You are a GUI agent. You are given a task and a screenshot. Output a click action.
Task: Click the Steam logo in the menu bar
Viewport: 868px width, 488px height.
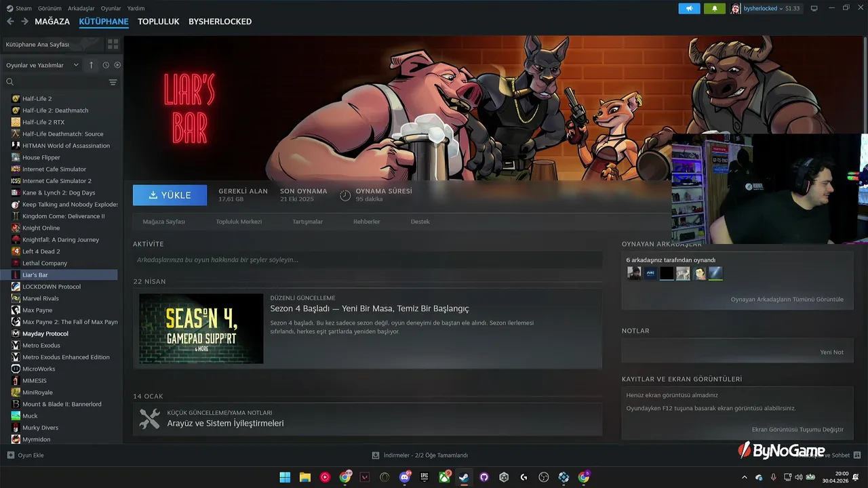click(x=10, y=8)
